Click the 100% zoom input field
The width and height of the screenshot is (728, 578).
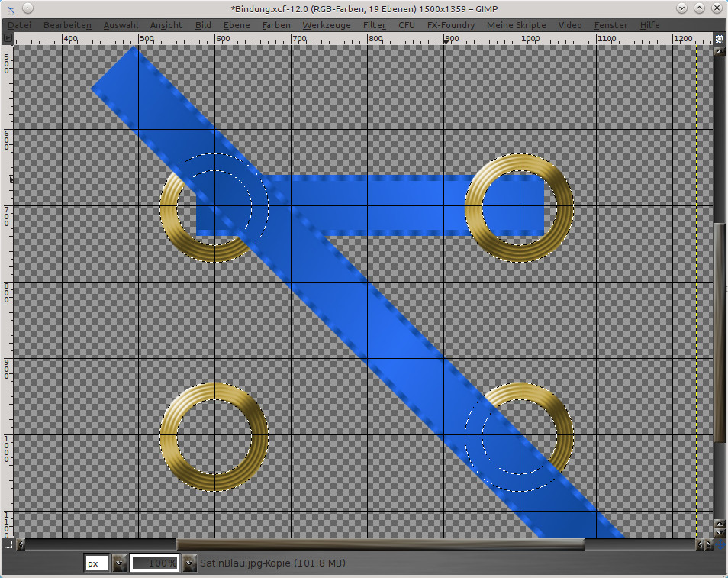155,563
